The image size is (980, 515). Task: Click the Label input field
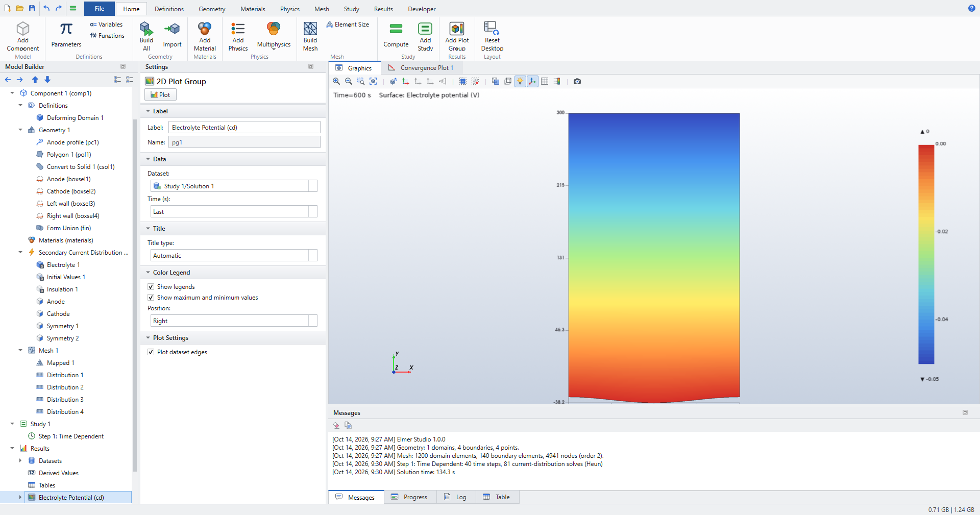pos(244,128)
